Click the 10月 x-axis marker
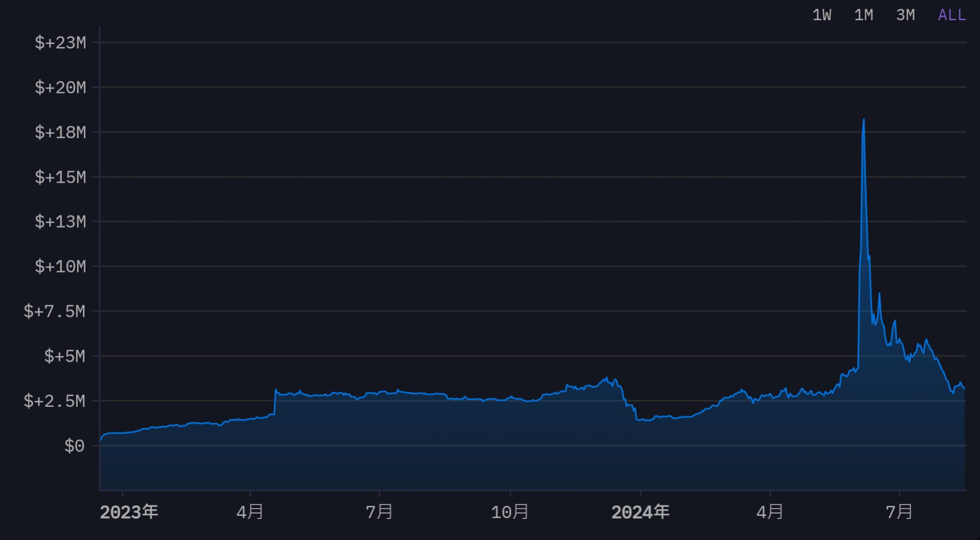The width and height of the screenshot is (980, 540). coord(510,512)
